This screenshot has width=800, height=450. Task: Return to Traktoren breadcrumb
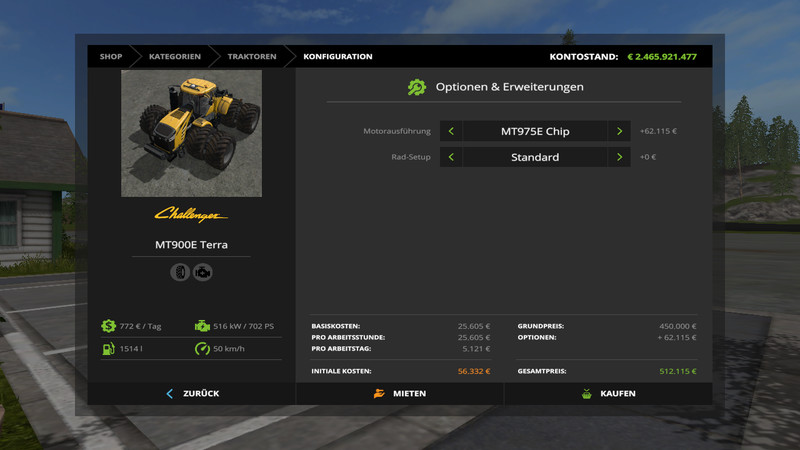(251, 57)
